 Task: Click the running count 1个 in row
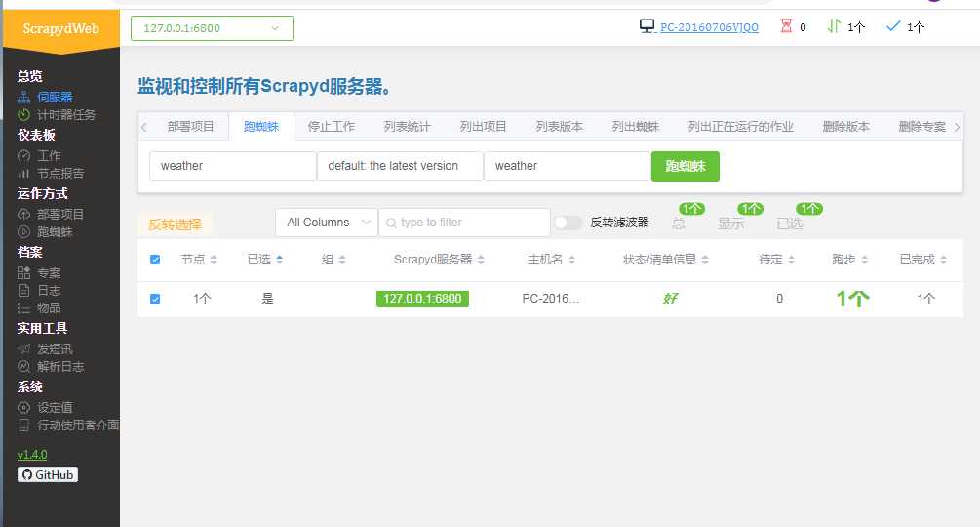tap(852, 299)
